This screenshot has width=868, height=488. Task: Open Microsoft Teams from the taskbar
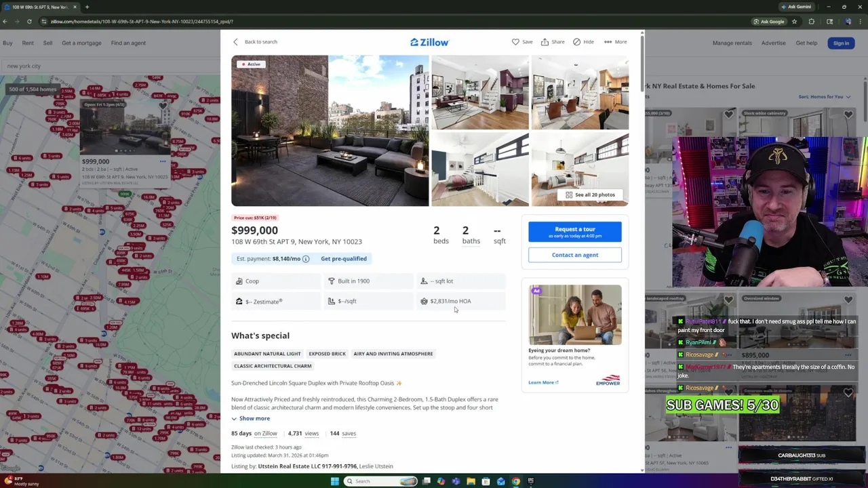(456, 481)
